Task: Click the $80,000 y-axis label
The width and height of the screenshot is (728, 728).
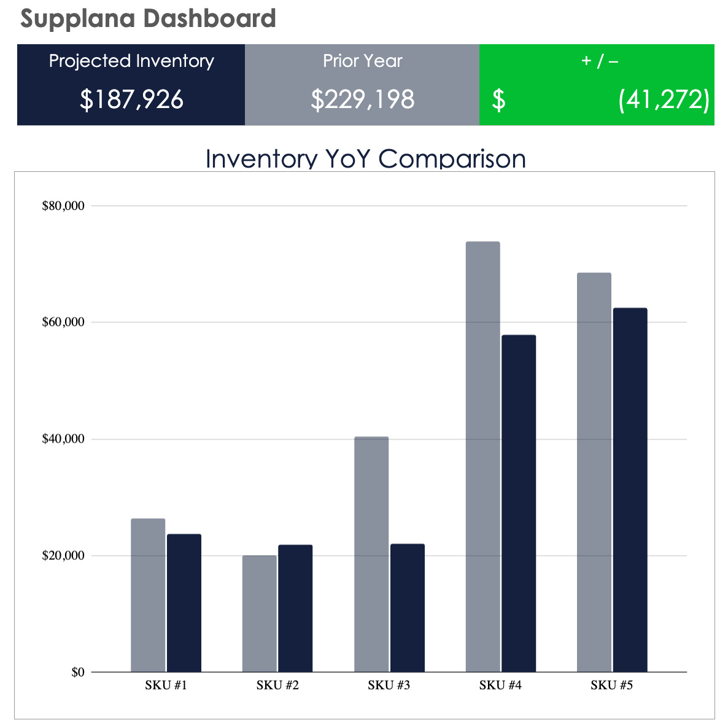Action: [x=63, y=206]
